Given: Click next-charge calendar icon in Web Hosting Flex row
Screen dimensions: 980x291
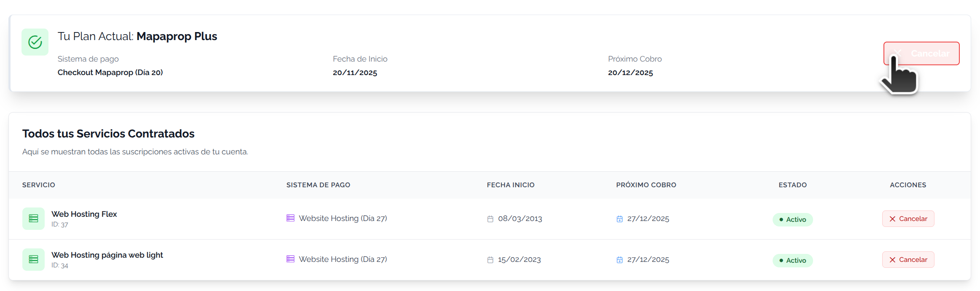Looking at the screenshot, I should click(620, 219).
